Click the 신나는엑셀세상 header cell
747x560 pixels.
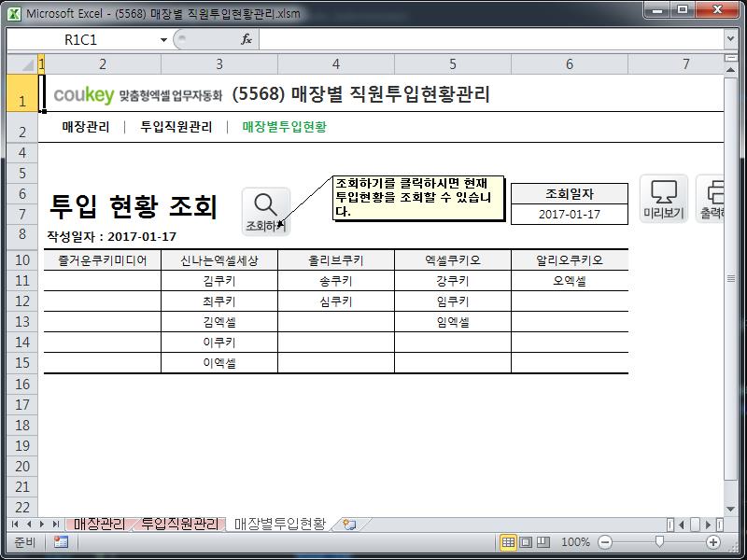pyautogui.click(x=219, y=260)
